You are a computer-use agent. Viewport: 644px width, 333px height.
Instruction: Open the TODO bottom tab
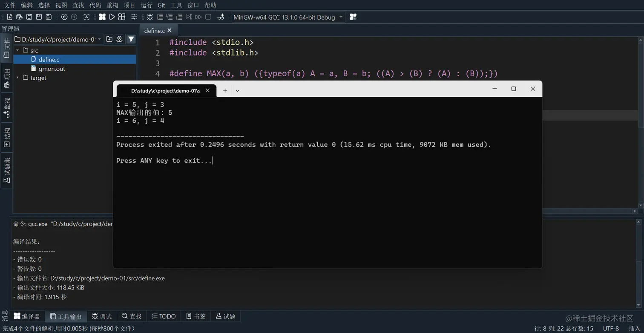[x=164, y=316]
